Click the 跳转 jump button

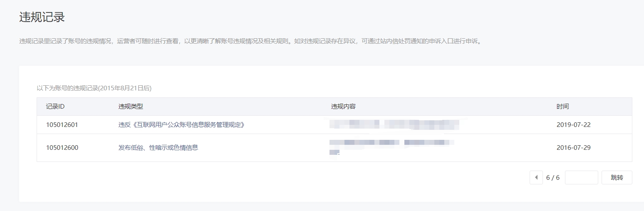[617, 177]
